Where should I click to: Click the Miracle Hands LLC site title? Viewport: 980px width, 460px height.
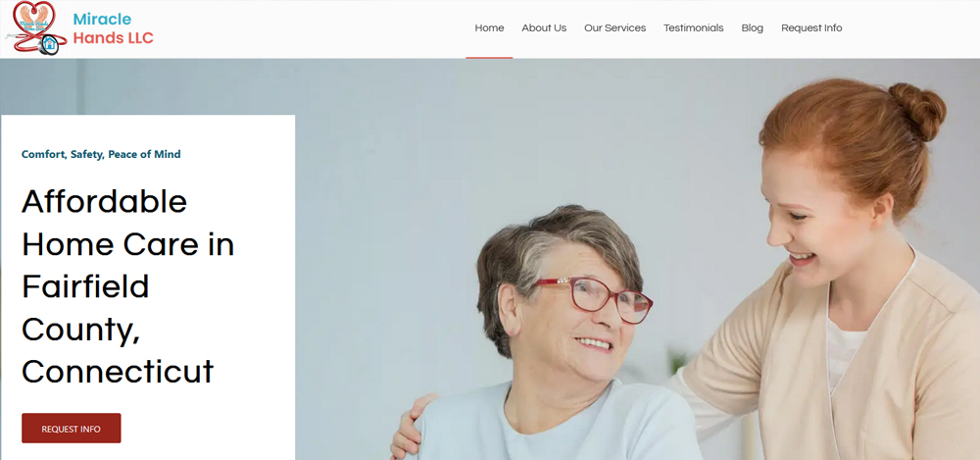tap(113, 28)
